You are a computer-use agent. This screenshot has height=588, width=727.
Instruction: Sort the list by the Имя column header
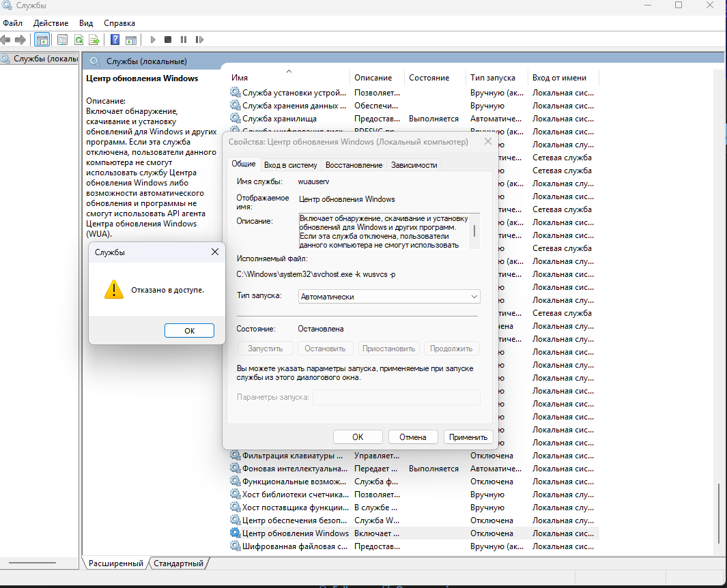click(x=289, y=78)
